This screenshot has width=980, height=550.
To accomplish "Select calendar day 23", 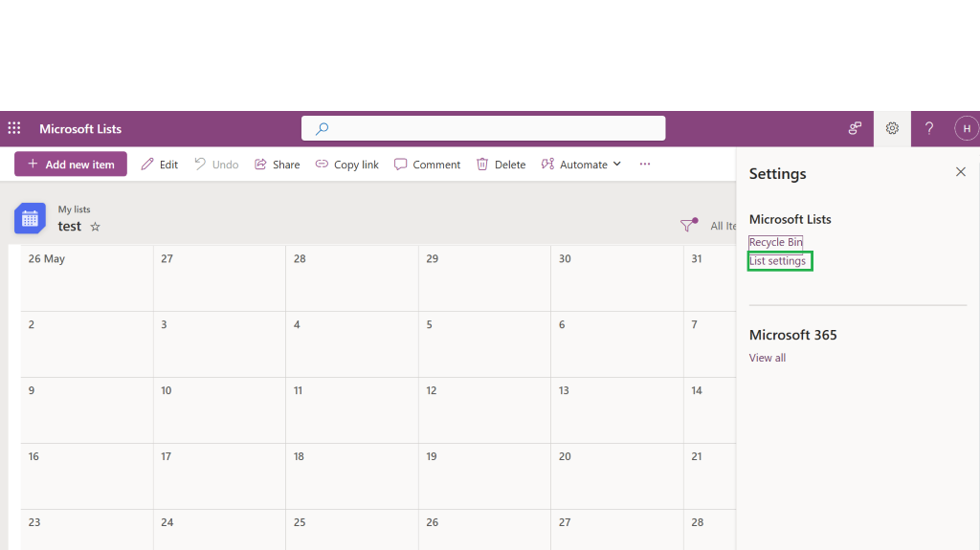I will click(x=87, y=530).
